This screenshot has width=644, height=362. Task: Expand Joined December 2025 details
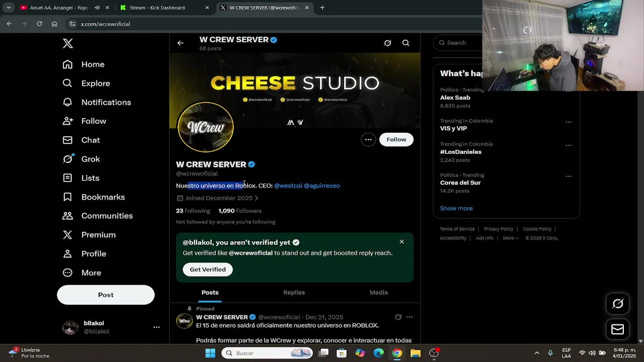(218, 198)
